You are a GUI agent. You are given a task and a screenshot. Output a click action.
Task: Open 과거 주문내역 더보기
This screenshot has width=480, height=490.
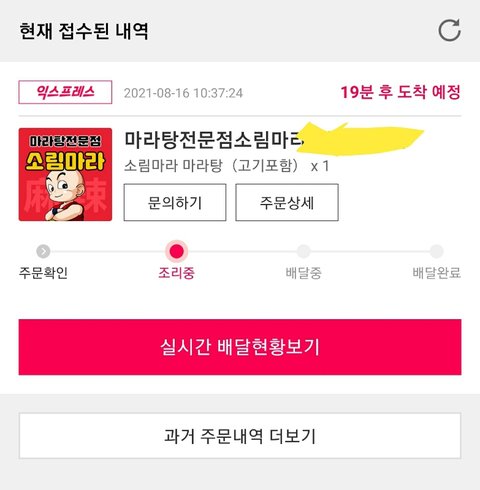pos(240,436)
